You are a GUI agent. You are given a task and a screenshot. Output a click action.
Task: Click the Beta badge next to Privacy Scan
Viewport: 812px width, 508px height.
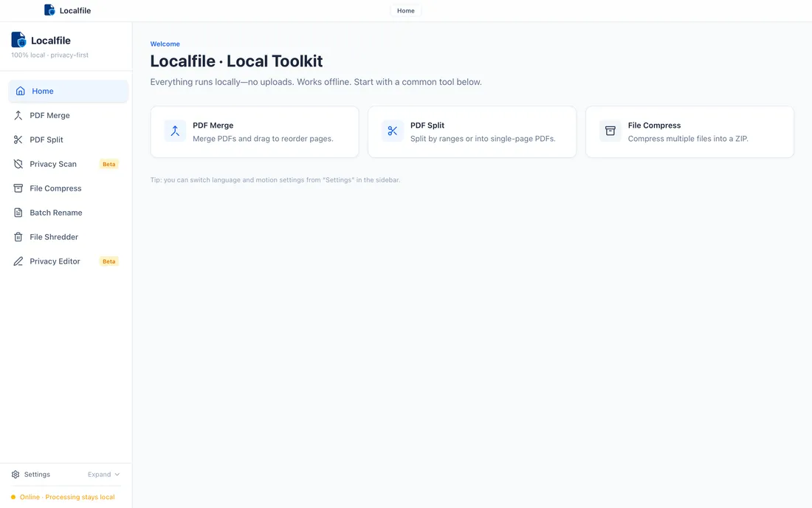click(109, 164)
